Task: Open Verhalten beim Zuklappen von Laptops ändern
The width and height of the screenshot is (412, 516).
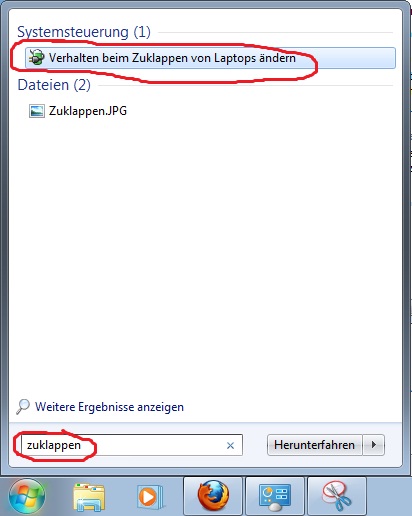Action: click(x=210, y=58)
